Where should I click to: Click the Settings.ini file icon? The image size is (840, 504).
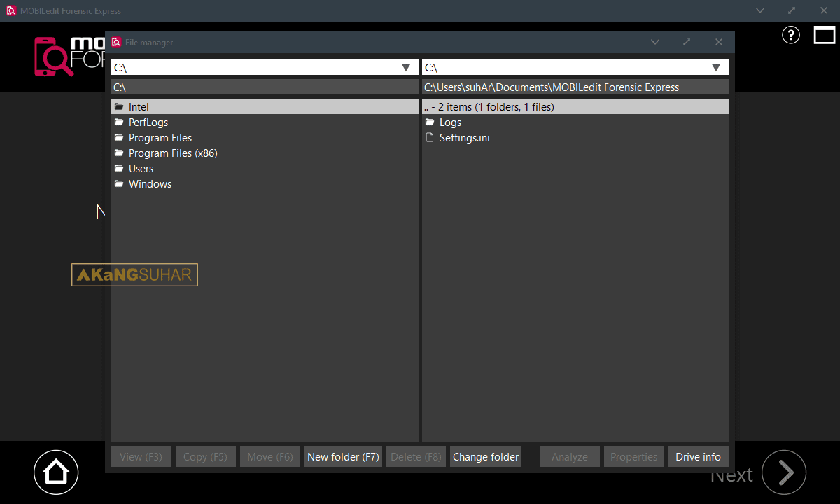[430, 138]
